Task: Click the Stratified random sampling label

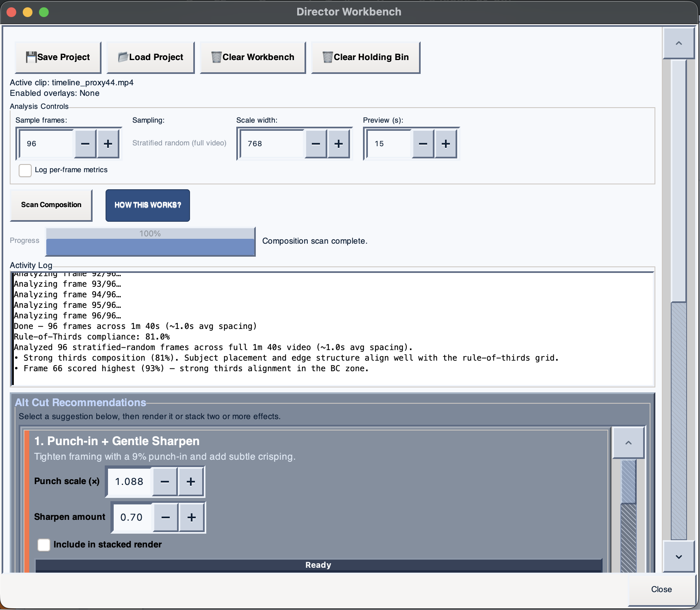Action: (x=179, y=143)
